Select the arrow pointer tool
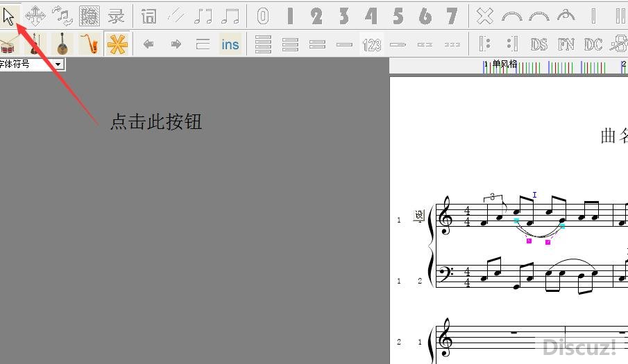 pos(8,15)
